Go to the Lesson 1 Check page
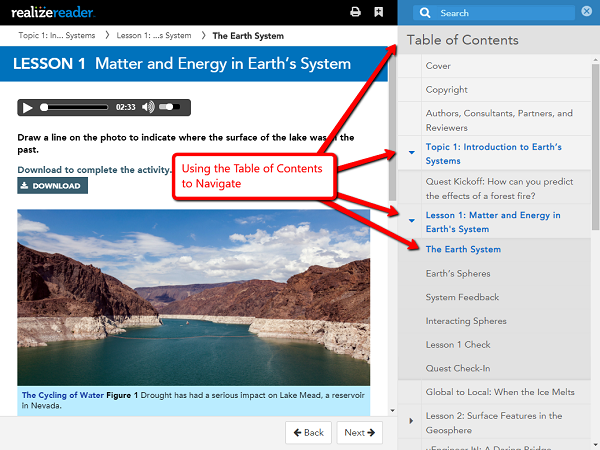Screen dimensions: 600x450 click(x=459, y=345)
